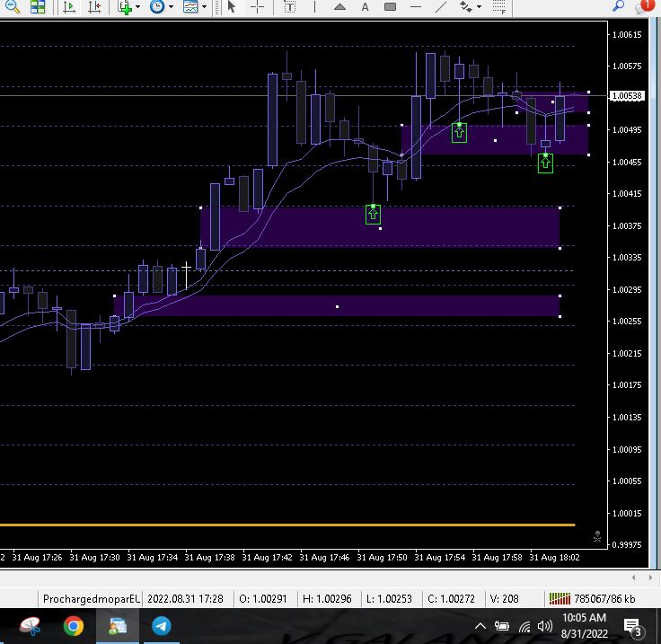Viewport: 661px width, 644px height.
Task: Select the purple zone spanning 1.00335 to 1.00395
Action: [380, 227]
